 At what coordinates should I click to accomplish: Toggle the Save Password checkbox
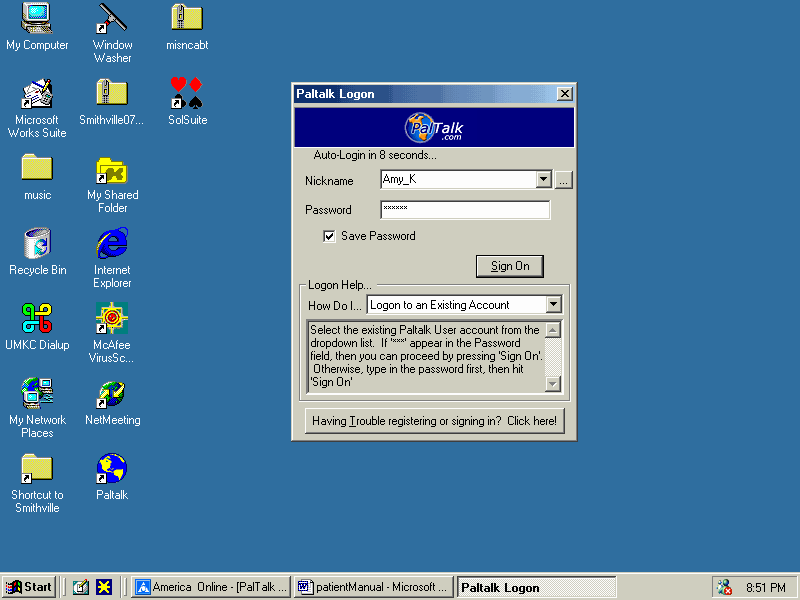point(329,236)
